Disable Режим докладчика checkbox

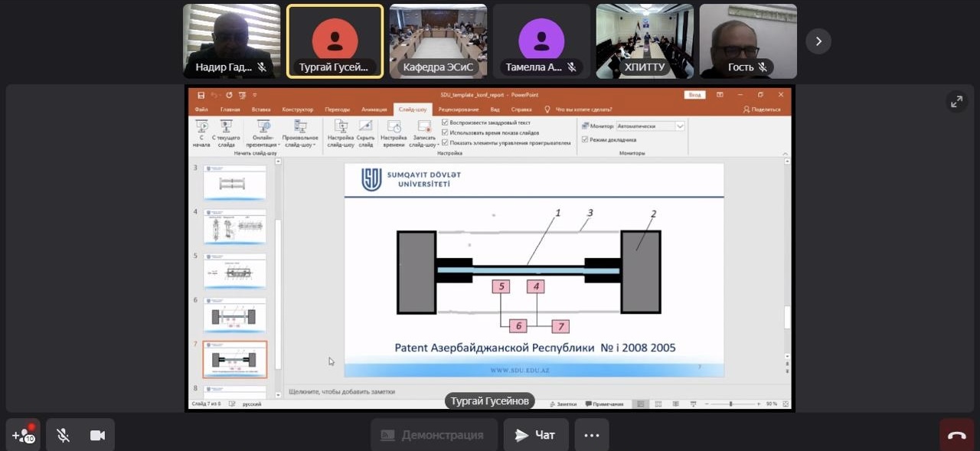[x=585, y=139]
